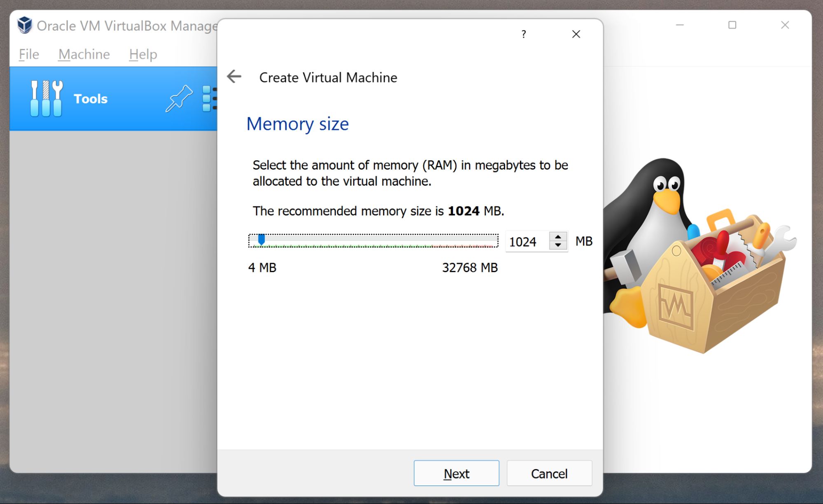Click the up arrow to increase memory

(x=558, y=236)
